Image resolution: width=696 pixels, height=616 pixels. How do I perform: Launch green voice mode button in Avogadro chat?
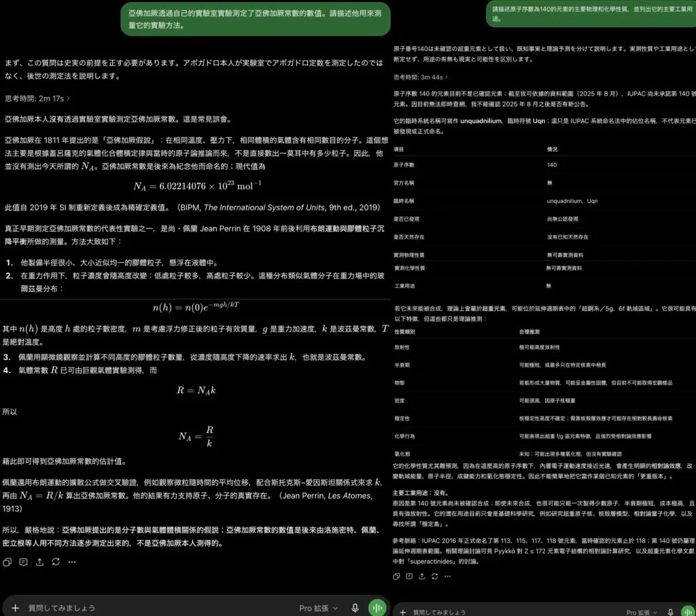tap(377, 608)
